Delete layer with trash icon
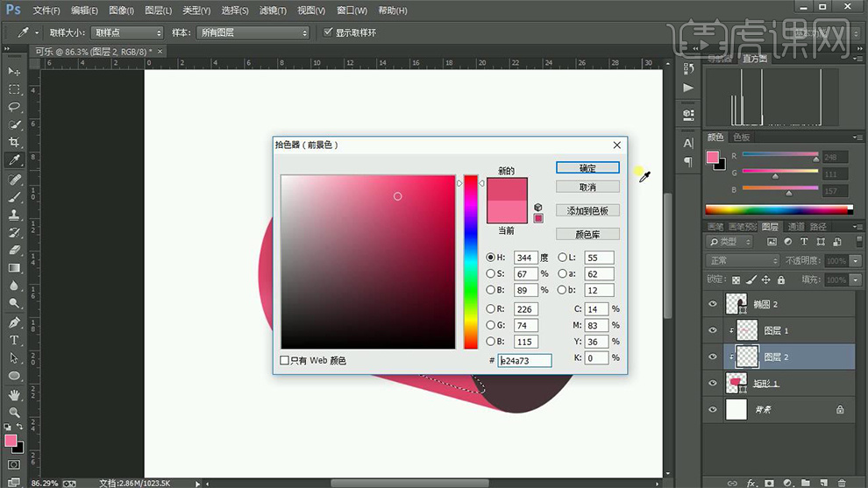 tap(842, 483)
